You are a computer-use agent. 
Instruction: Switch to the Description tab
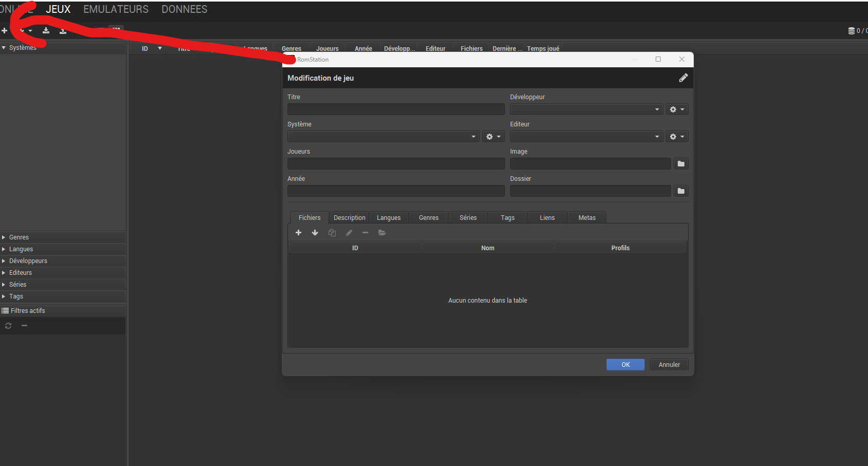point(349,218)
